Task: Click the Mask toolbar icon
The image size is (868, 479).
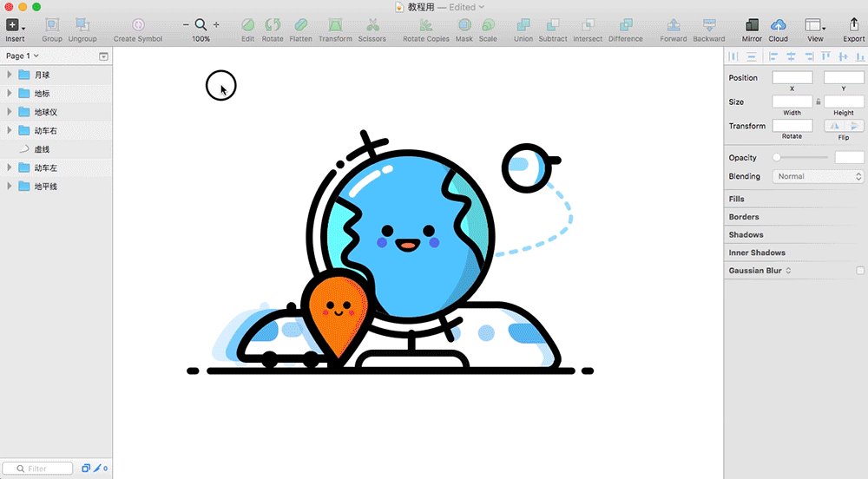Action: coord(464,25)
